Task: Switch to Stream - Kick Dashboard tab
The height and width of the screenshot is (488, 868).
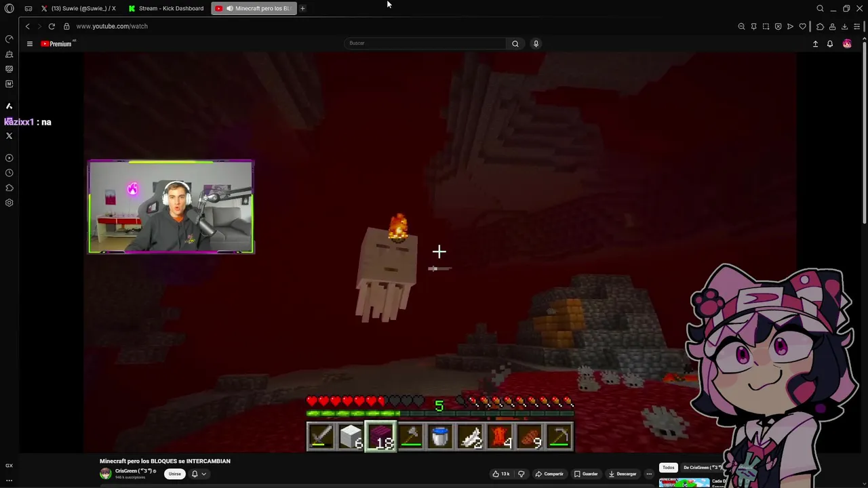Action: pos(166,8)
